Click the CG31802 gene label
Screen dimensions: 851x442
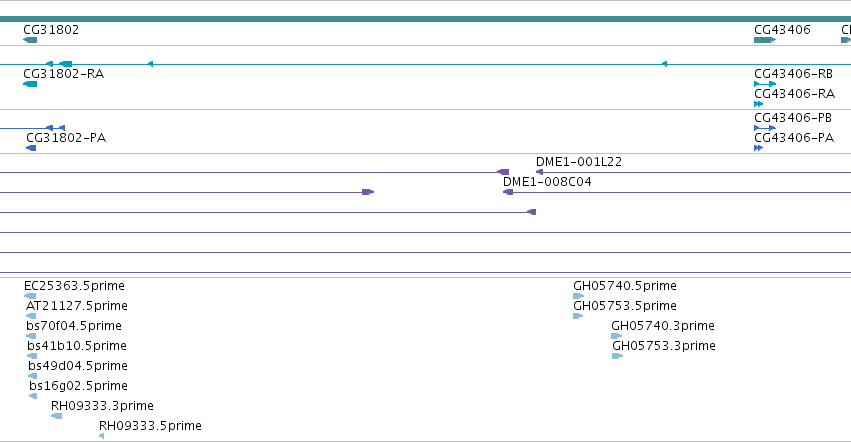(x=51, y=29)
